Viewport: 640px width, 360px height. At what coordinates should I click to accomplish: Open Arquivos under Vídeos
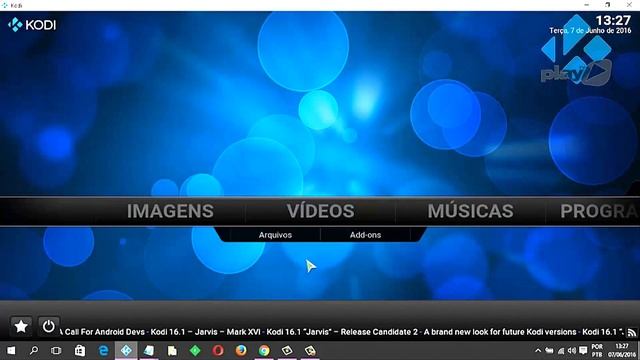coord(275,235)
